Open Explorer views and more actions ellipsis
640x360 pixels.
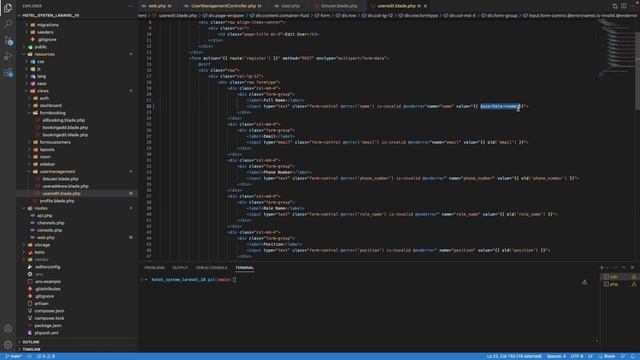[130, 6]
